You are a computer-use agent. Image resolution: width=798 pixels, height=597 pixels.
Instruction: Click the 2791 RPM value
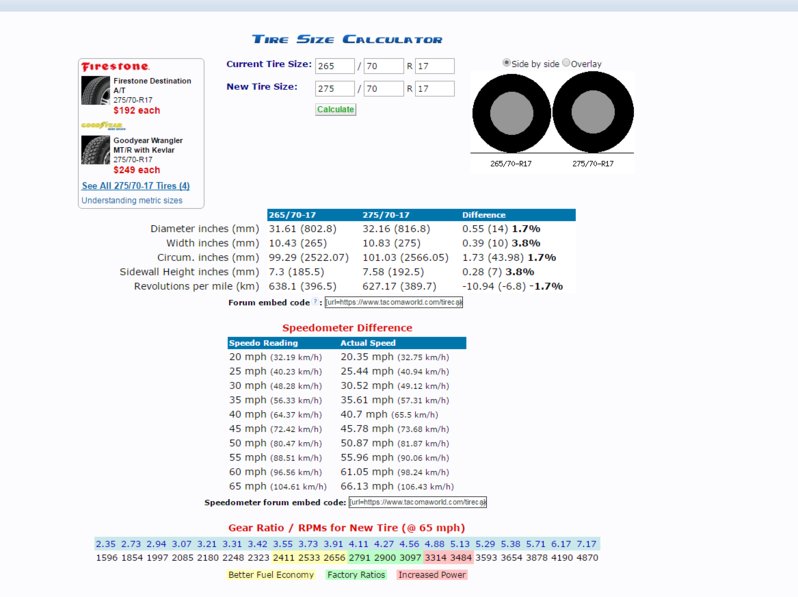[x=359, y=558]
